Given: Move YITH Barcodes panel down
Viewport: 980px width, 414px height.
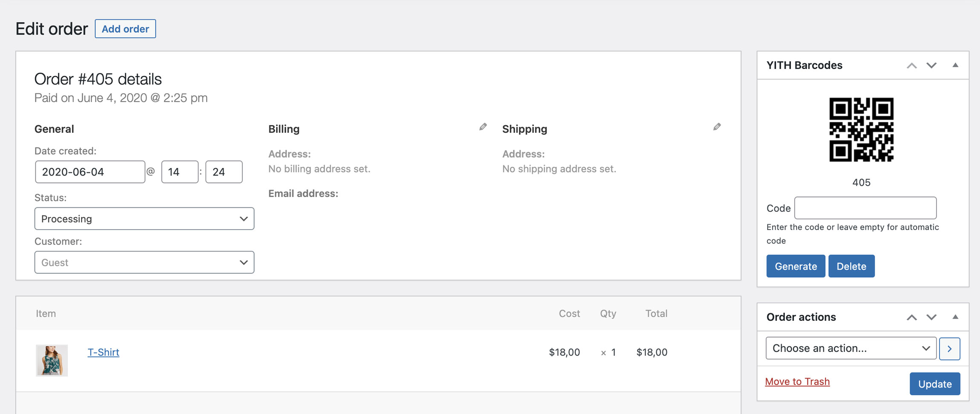Looking at the screenshot, I should [931, 66].
